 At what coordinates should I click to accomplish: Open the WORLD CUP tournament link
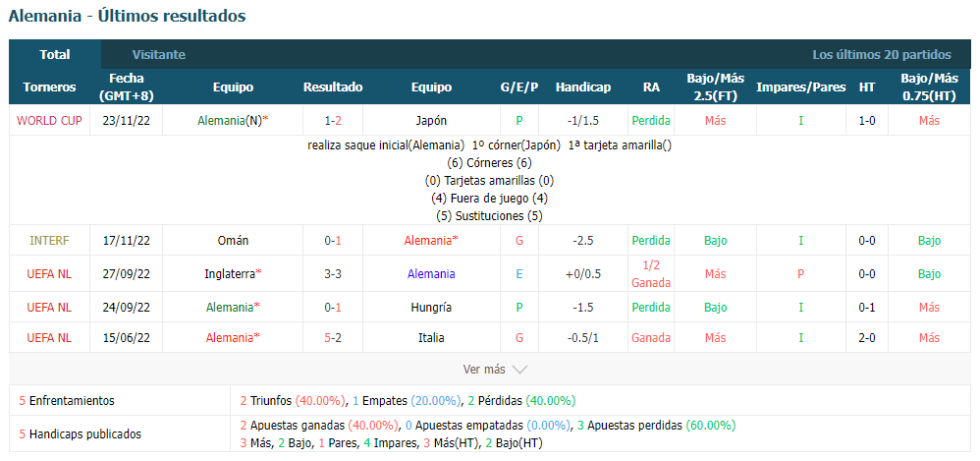tap(49, 121)
